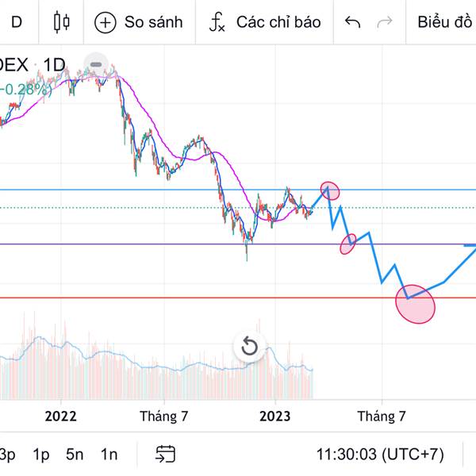Undo the last chart action

[x=353, y=21]
